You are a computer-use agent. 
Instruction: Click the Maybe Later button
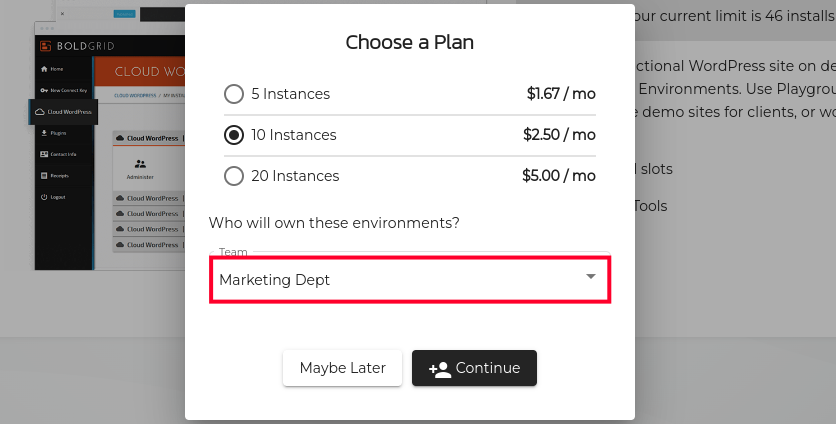click(x=342, y=368)
